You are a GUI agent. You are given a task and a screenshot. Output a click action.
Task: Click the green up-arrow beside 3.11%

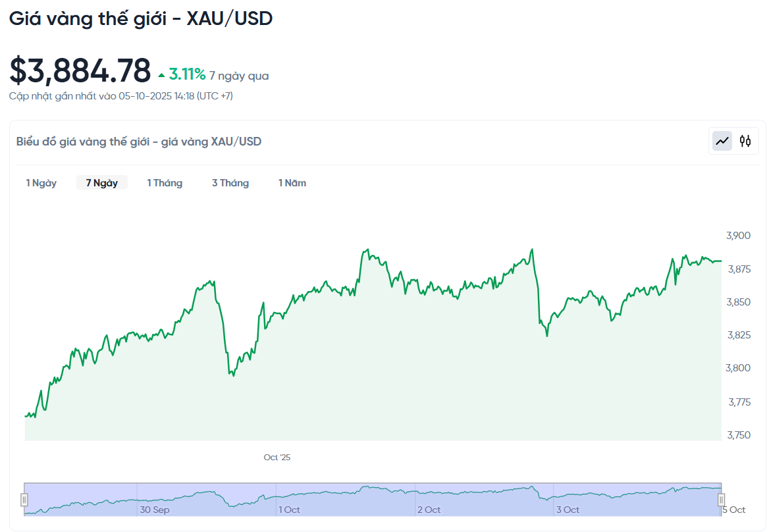[x=161, y=76]
